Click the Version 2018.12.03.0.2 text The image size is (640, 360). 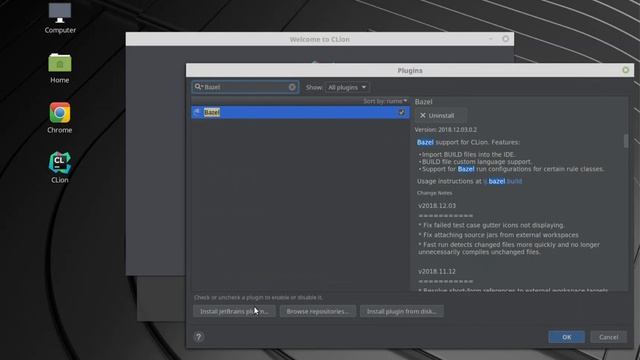[x=446, y=129]
